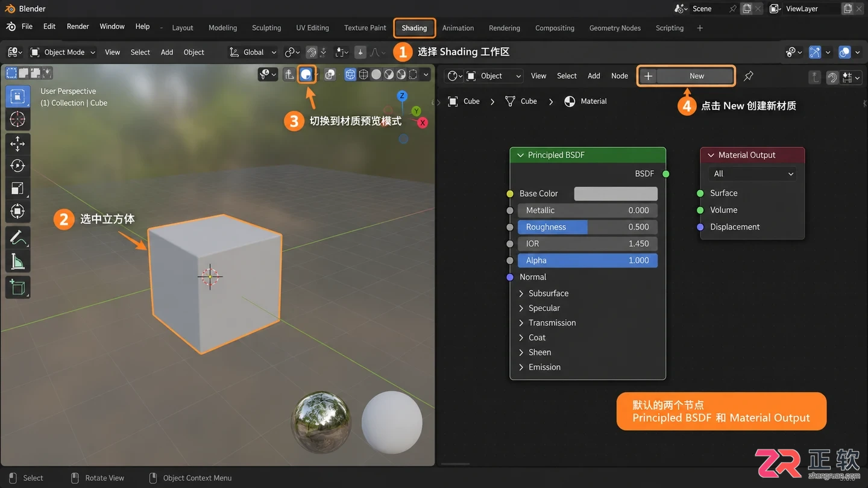This screenshot has height=488, width=868.
Task: Click the blue Z axis gizmo ball
Action: 402,96
